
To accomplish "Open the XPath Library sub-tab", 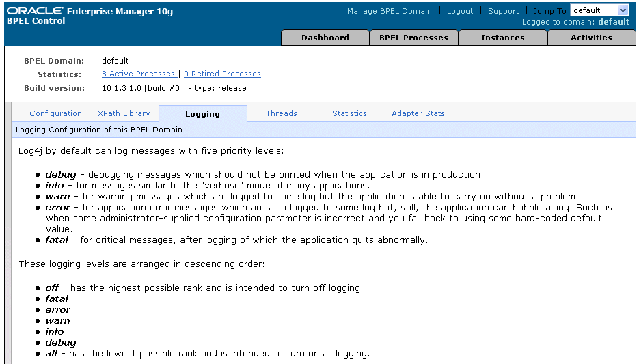I will [124, 113].
